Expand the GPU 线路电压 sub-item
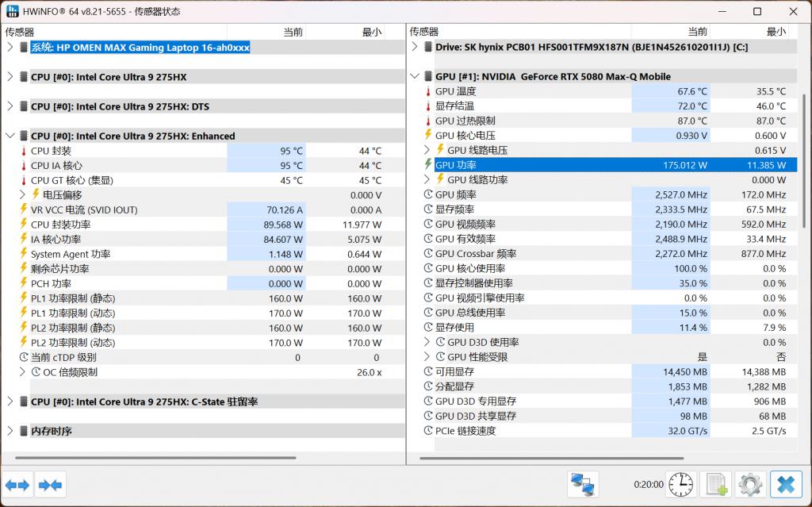812x507 pixels. (427, 150)
